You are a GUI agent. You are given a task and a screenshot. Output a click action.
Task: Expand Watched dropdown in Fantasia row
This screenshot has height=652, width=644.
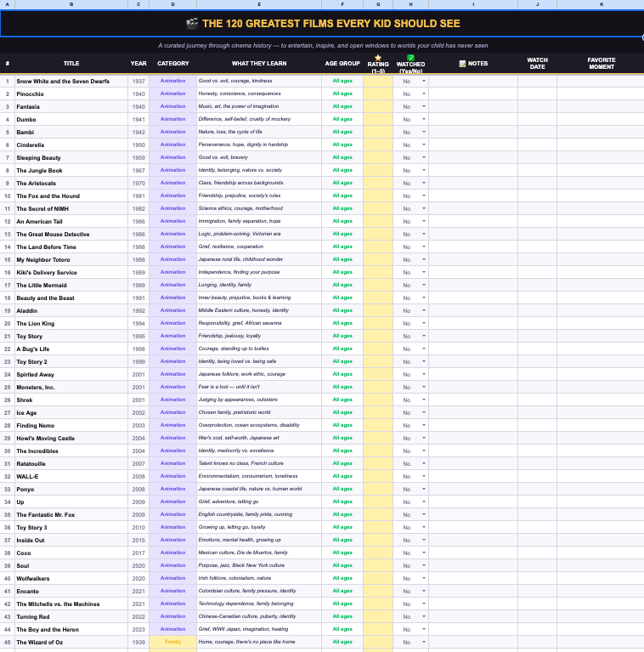coord(424,106)
